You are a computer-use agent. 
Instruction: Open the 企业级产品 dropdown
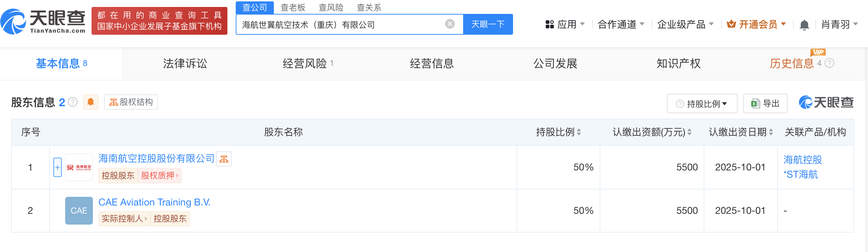(x=685, y=24)
